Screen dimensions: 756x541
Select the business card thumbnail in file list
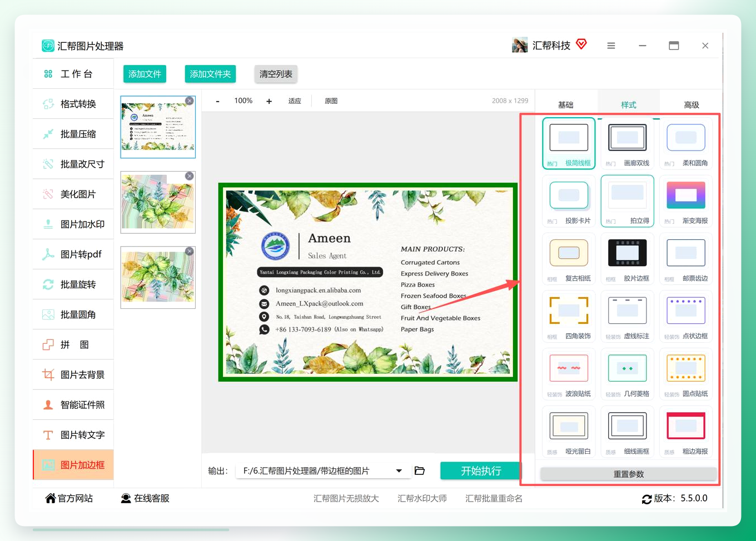coord(158,127)
